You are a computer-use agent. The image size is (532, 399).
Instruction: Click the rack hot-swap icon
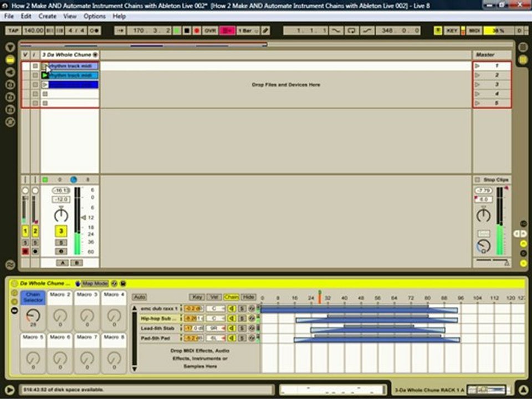(x=114, y=283)
